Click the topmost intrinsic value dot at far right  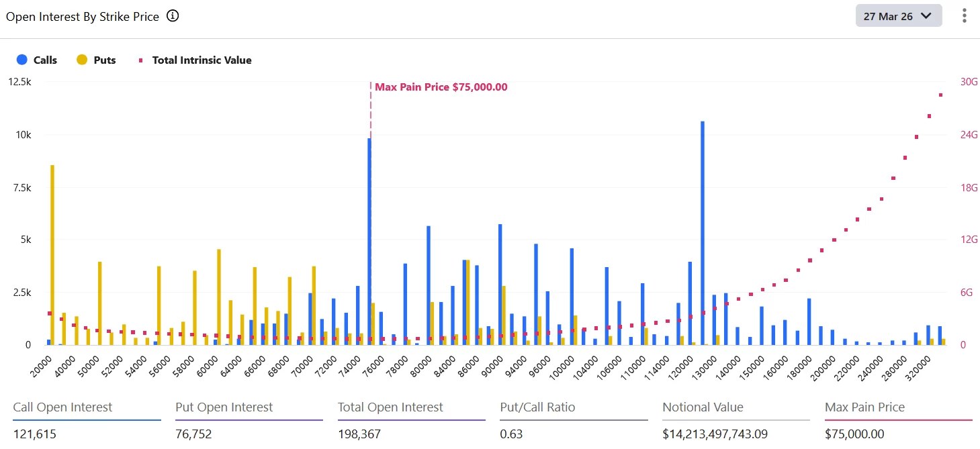(x=940, y=95)
